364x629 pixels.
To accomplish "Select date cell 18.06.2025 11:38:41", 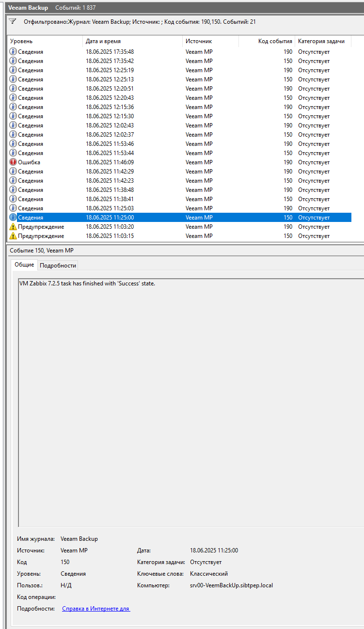I will (110, 199).
